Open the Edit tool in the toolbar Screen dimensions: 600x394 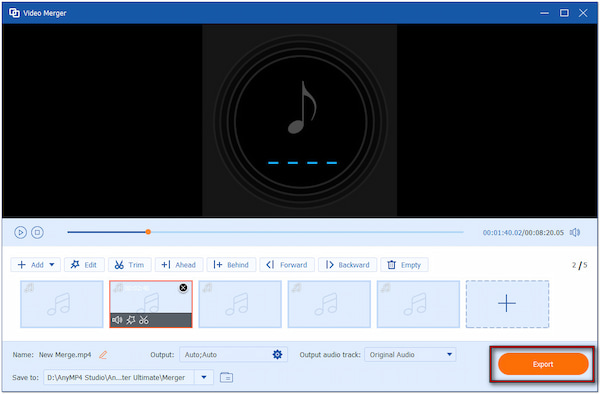coord(84,265)
